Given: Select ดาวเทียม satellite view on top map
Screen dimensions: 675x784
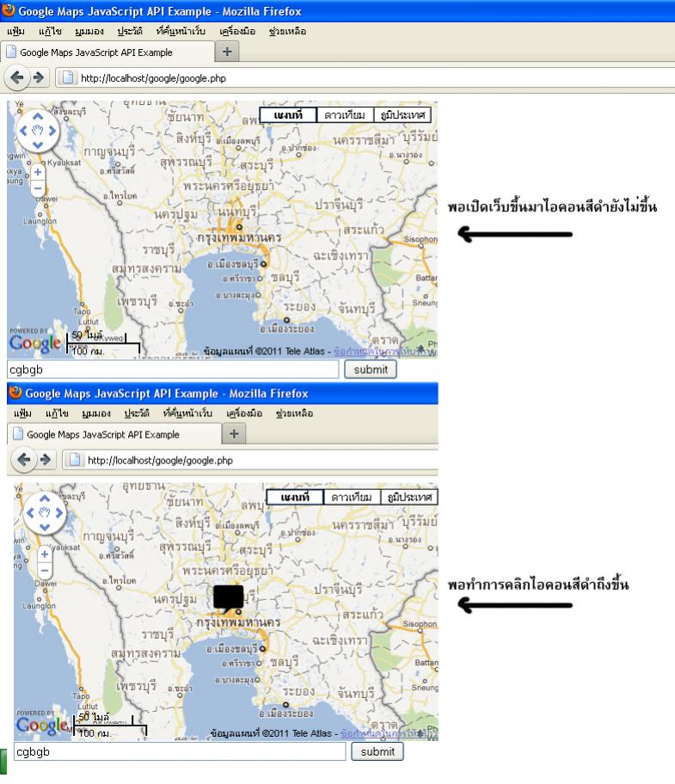Looking at the screenshot, I should tap(345, 115).
